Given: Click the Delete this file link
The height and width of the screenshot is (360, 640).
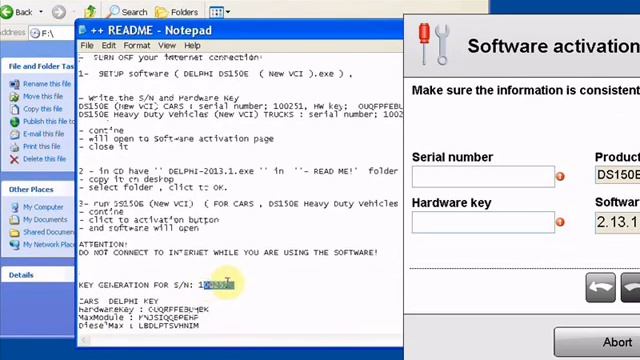Looking at the screenshot, I should pos(44,159).
